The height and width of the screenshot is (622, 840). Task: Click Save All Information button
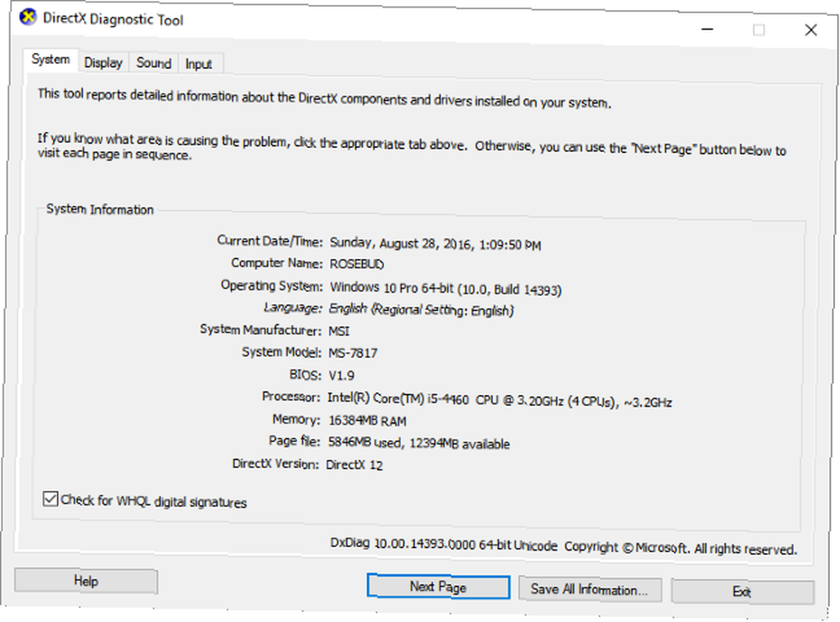[590, 589]
